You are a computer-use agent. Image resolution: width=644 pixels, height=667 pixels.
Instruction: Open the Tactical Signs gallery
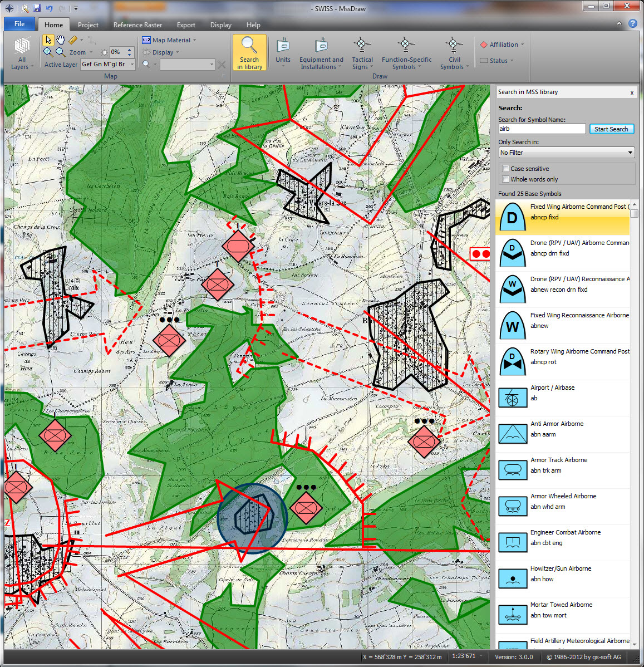point(362,54)
